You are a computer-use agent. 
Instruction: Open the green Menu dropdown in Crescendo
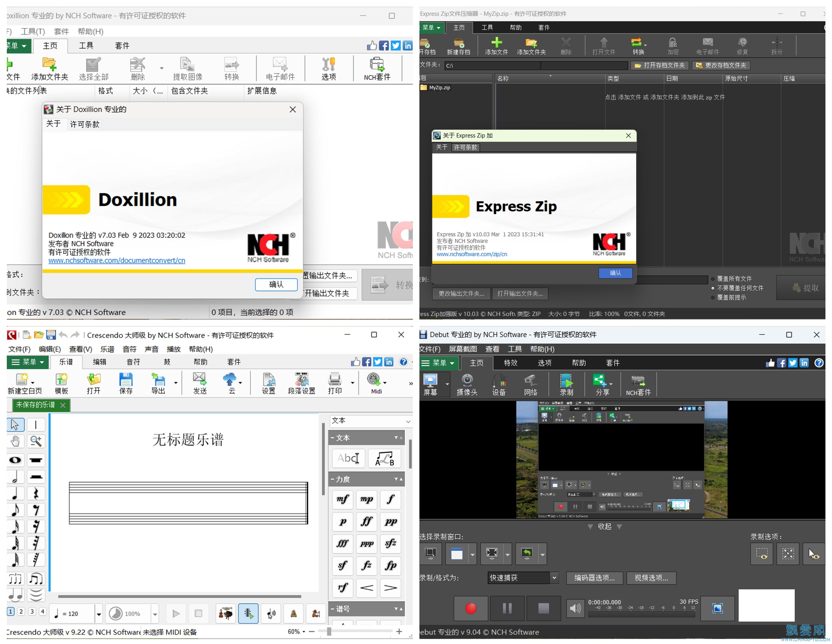[28, 362]
